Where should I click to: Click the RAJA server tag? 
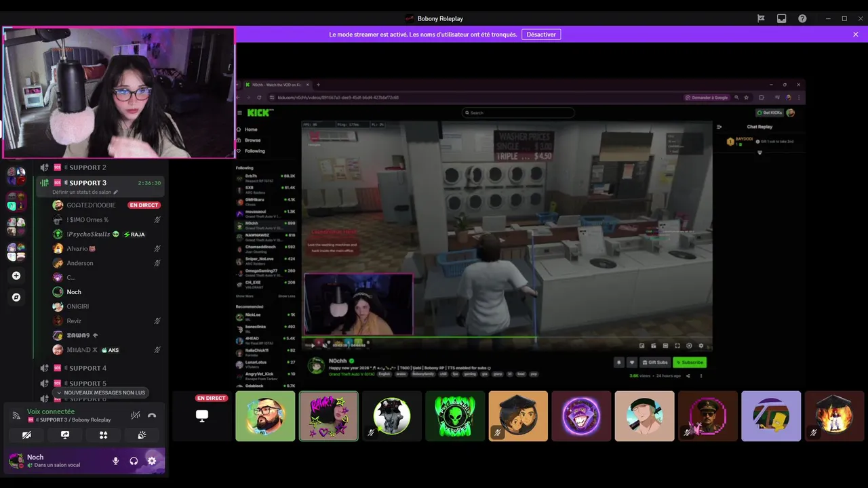[134, 234]
